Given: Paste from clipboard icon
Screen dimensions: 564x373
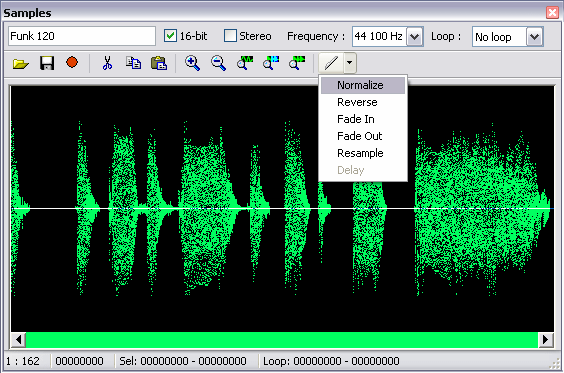Looking at the screenshot, I should (x=159, y=63).
